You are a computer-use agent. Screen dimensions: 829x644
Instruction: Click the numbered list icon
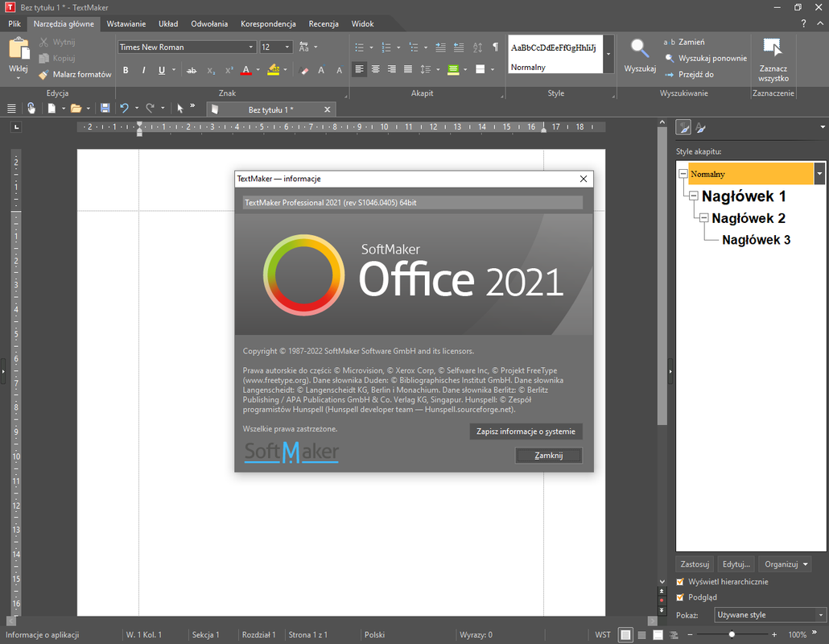click(386, 47)
